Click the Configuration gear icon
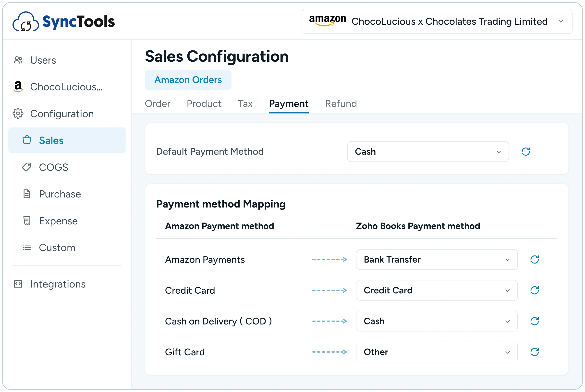This screenshot has width=585, height=392. pyautogui.click(x=18, y=114)
